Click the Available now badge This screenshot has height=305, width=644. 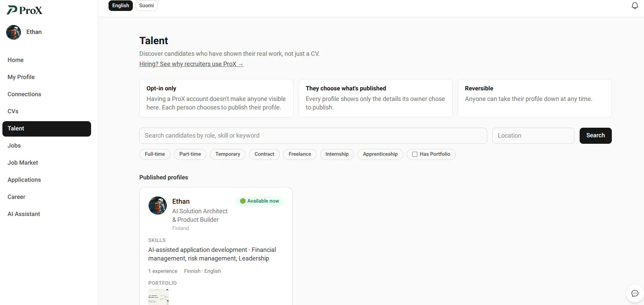point(260,201)
